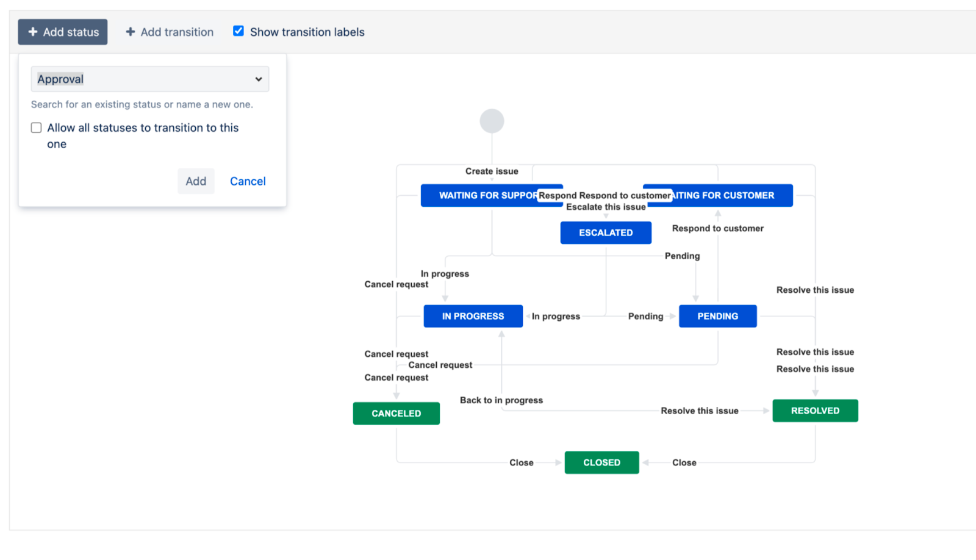976x560 pixels.
Task: Click the plus icon on Add status
Action: click(33, 32)
